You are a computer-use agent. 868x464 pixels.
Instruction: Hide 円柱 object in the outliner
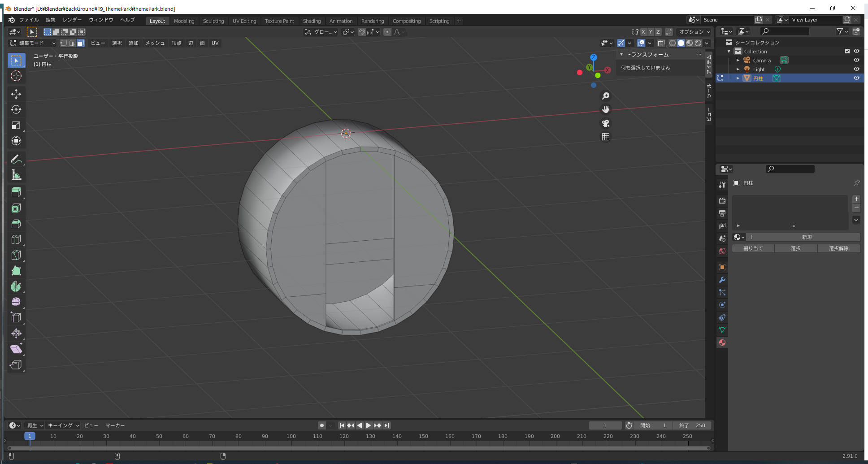856,78
